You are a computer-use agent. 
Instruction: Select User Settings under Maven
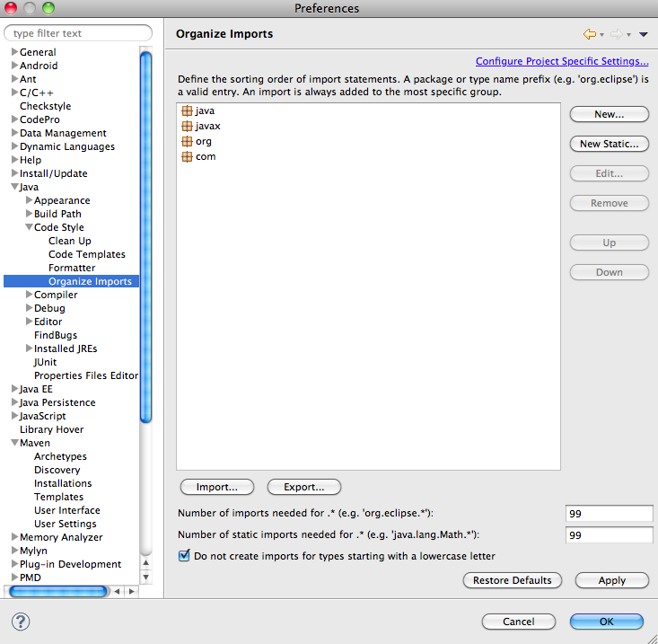pyautogui.click(x=65, y=524)
